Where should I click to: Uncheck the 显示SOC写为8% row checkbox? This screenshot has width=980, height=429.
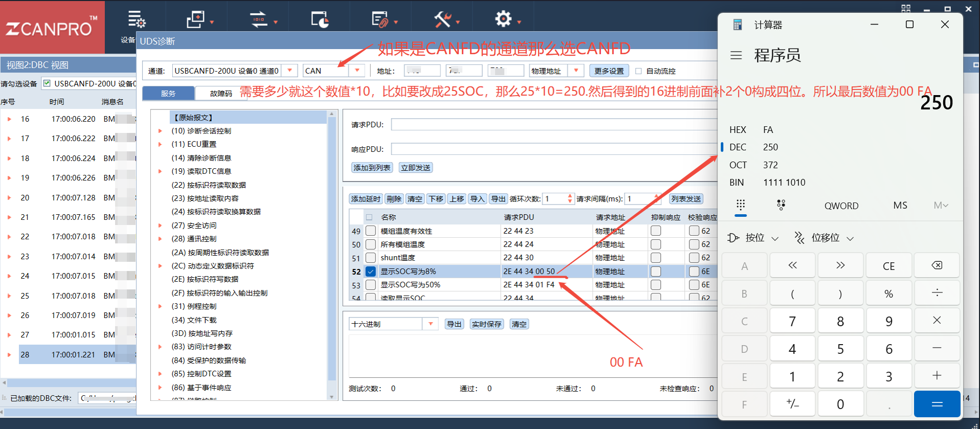point(371,272)
